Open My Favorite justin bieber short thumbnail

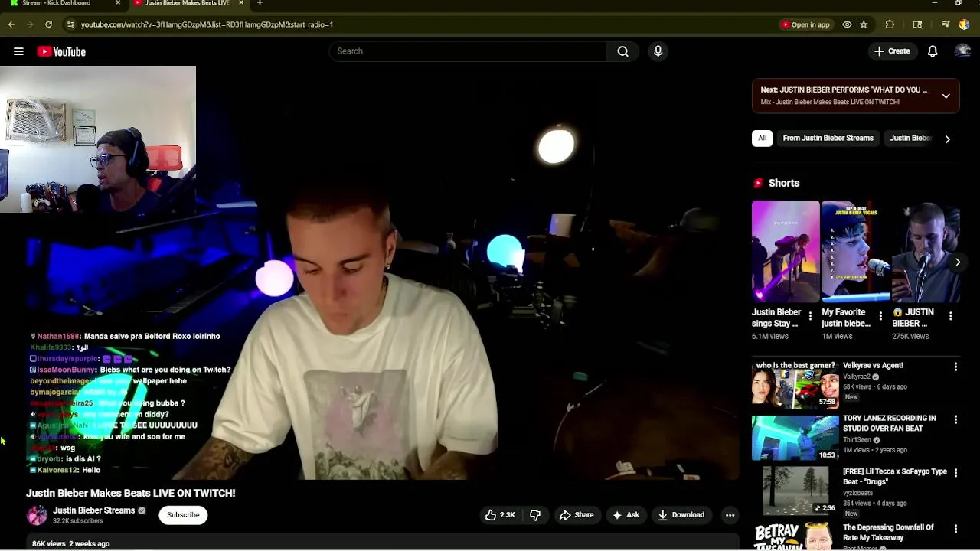(855, 252)
